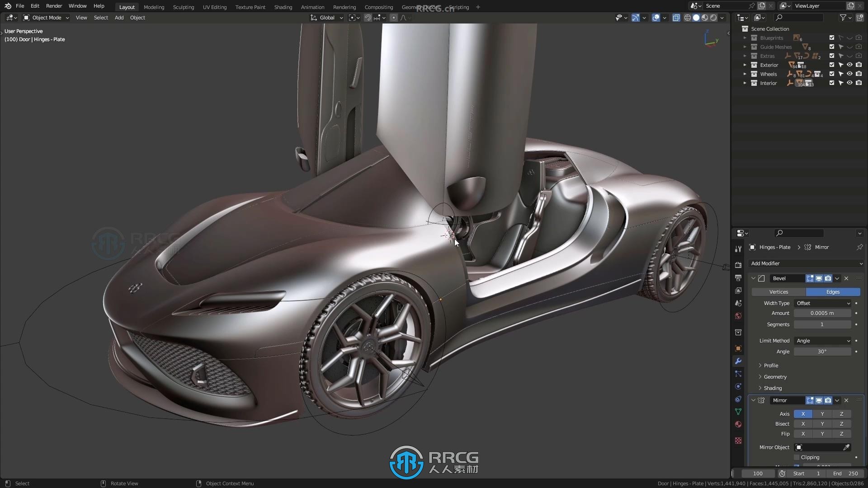Open the Layout workspace tab
Image resolution: width=868 pixels, height=488 pixels.
[x=127, y=7]
